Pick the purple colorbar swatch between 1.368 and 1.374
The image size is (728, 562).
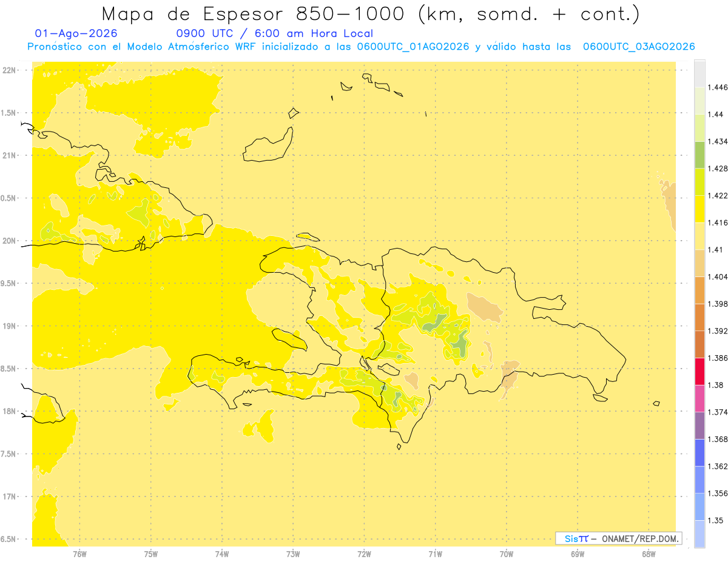tap(699, 426)
